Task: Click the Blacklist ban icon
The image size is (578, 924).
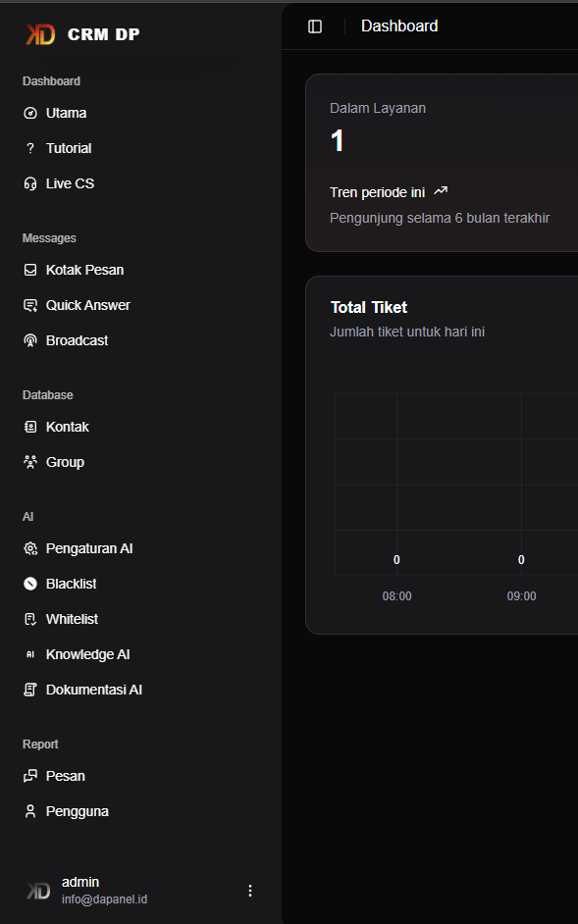Action: [30, 584]
